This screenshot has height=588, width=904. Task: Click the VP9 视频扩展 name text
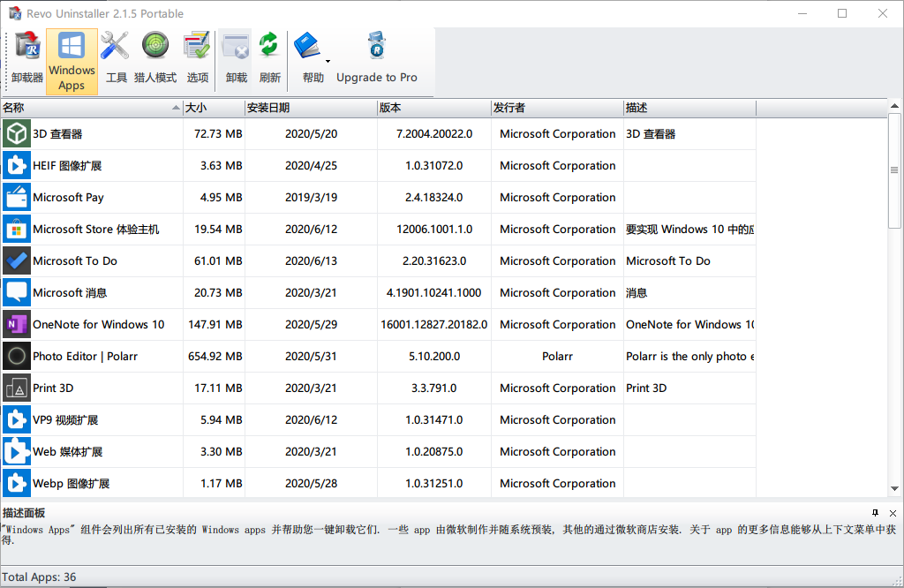click(x=65, y=419)
